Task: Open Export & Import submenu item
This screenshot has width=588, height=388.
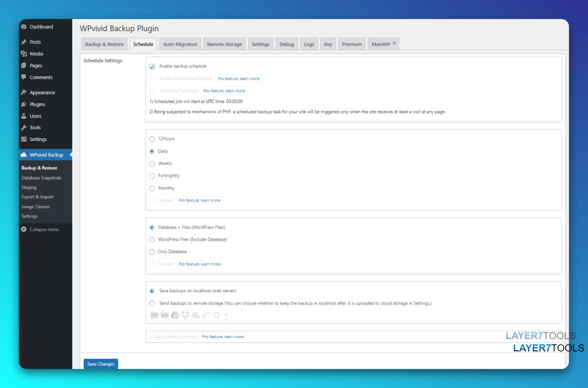Action: pos(37,197)
